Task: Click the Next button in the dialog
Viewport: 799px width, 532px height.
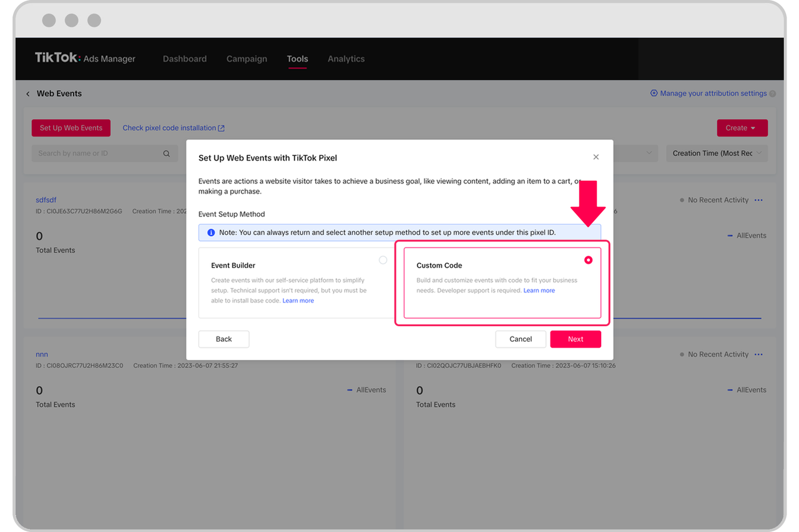Action: 575,339
